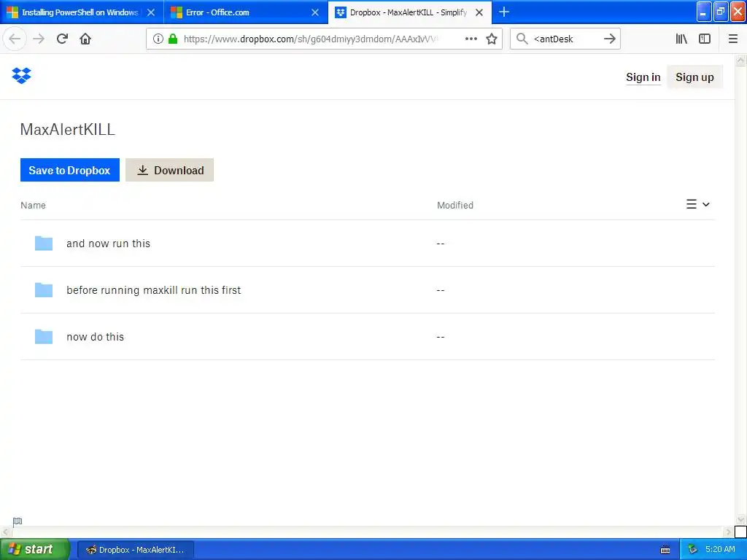Download the MaxAlertKILL folder

[x=169, y=170]
